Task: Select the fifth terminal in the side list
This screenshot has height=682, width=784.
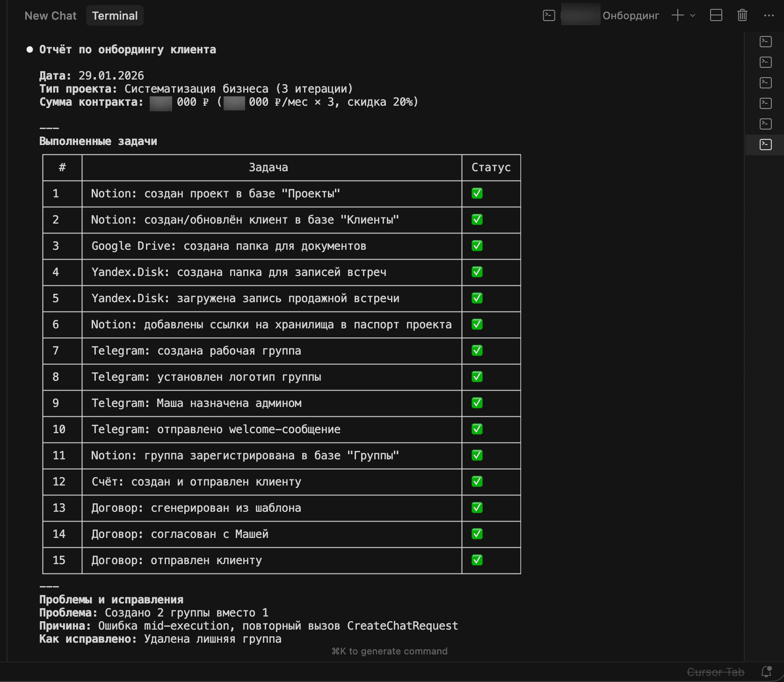Action: click(765, 124)
